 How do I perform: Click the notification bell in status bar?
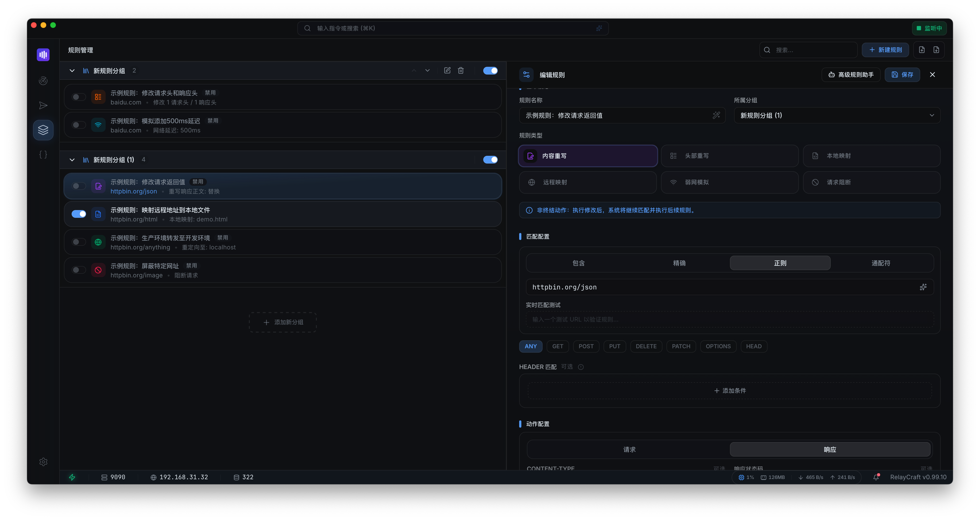pyautogui.click(x=876, y=477)
